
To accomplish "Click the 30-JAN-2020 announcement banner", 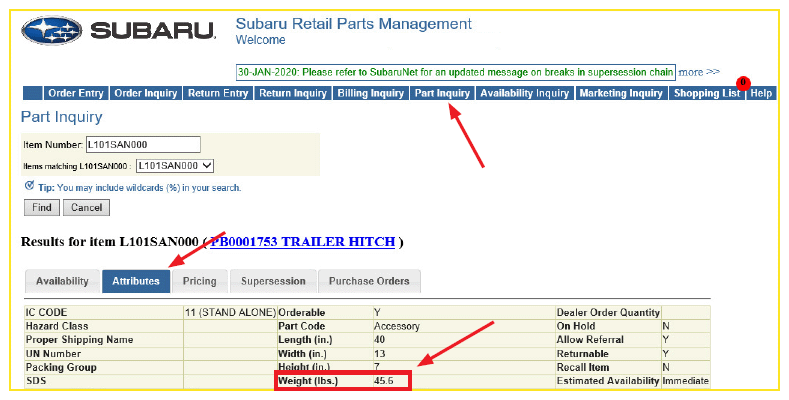I will [x=455, y=72].
